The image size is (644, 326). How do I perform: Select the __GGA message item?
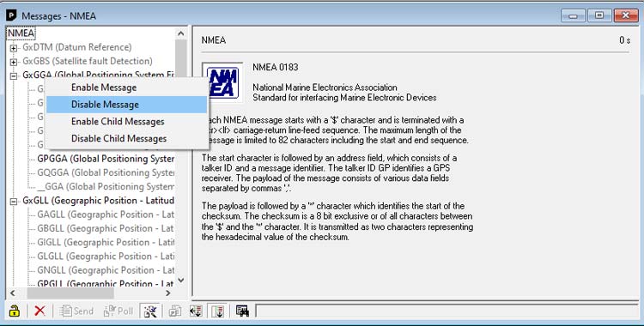tap(106, 186)
